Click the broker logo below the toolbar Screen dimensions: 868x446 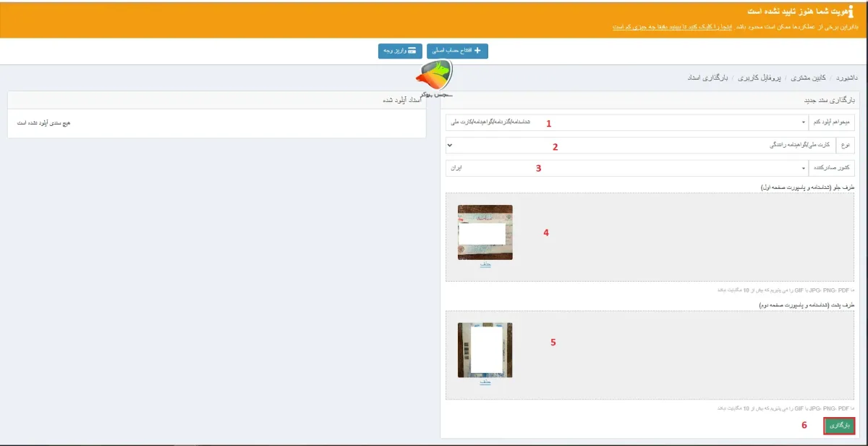(434, 78)
